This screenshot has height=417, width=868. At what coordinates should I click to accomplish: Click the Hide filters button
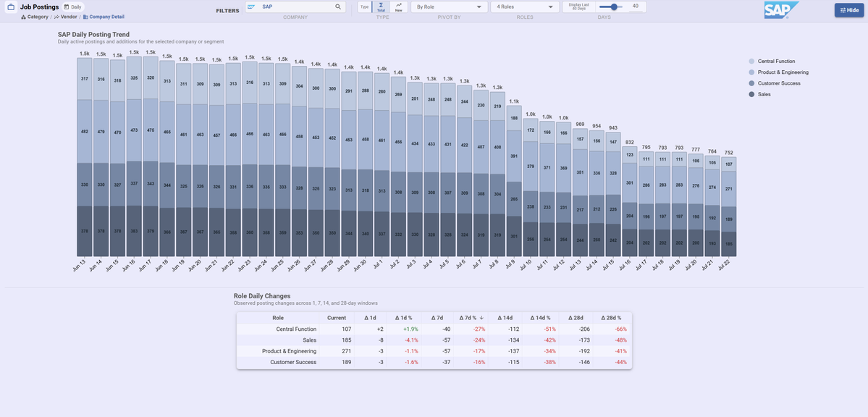pyautogui.click(x=849, y=10)
